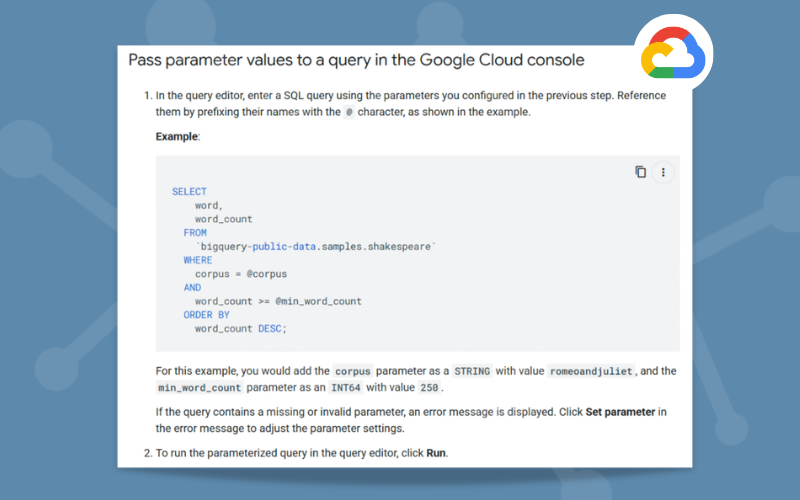This screenshot has height=500, width=800.
Task: Click the ORDER BY clause
Action: point(206,315)
